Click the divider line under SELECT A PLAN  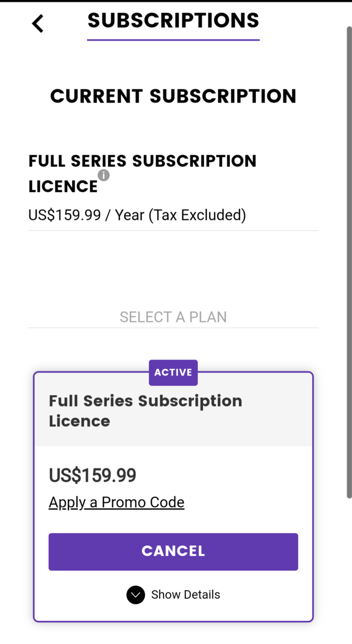click(x=173, y=327)
